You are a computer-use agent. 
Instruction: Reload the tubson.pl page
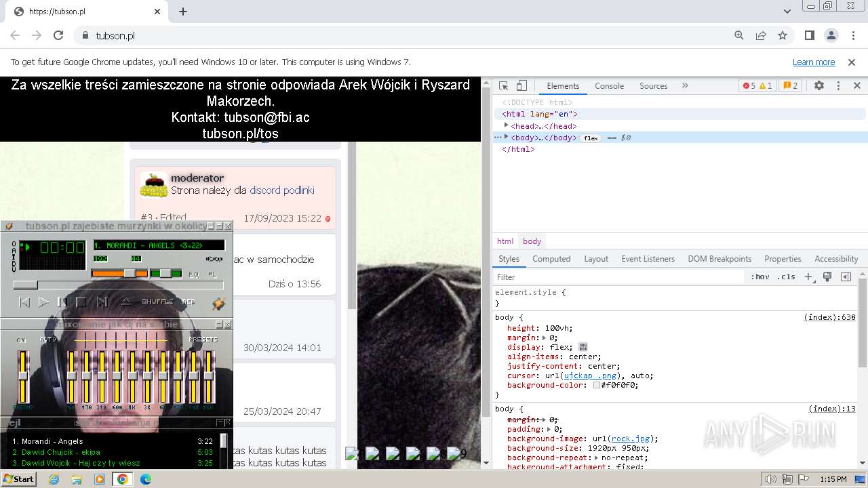[58, 35]
